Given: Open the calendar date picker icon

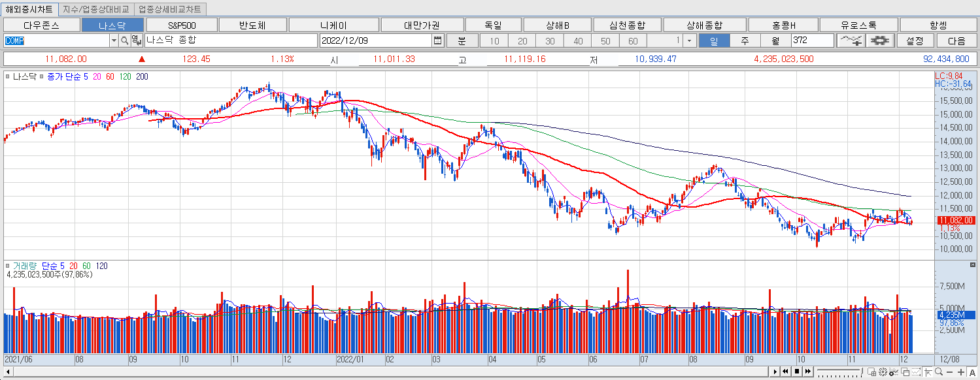Looking at the screenshot, I should (437, 40).
